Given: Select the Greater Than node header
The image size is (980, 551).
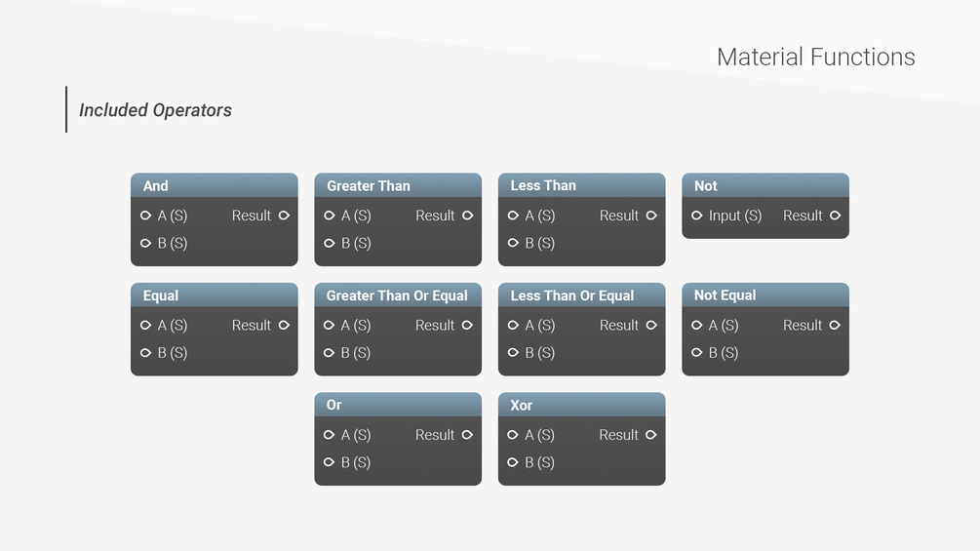Looking at the screenshot, I should pos(398,185).
